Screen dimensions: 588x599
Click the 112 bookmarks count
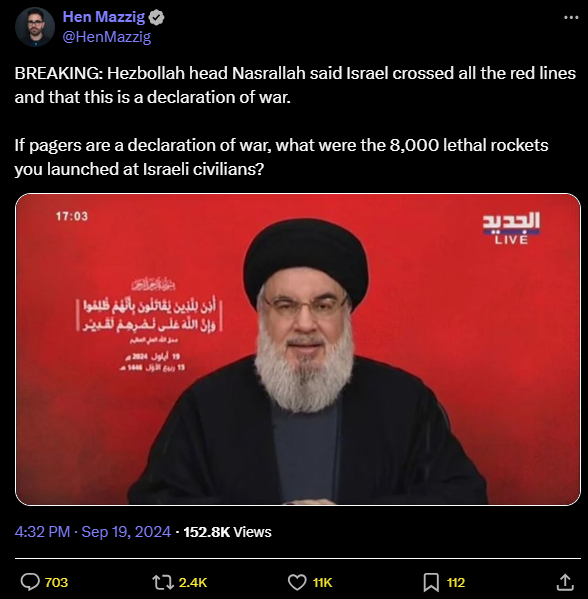click(x=456, y=583)
